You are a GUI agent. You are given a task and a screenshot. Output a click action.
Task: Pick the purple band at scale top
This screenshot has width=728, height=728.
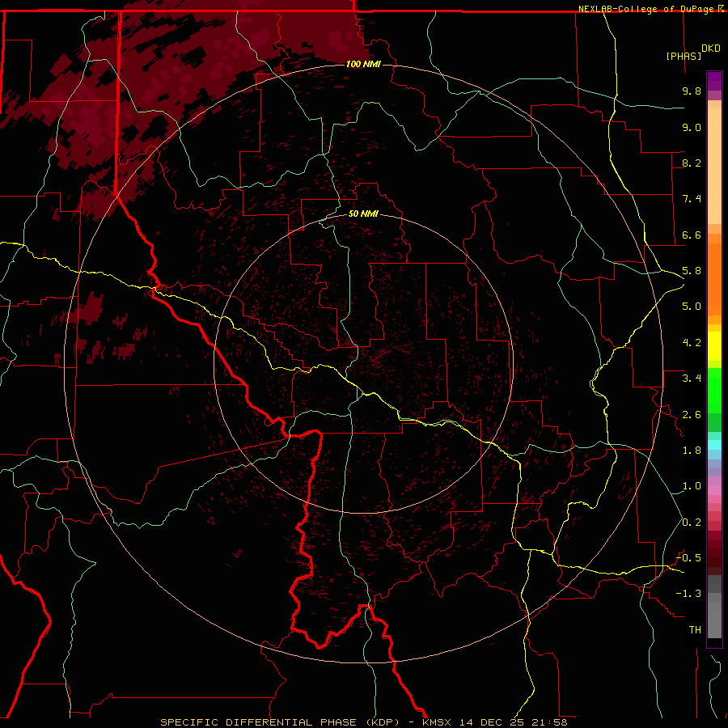714,81
